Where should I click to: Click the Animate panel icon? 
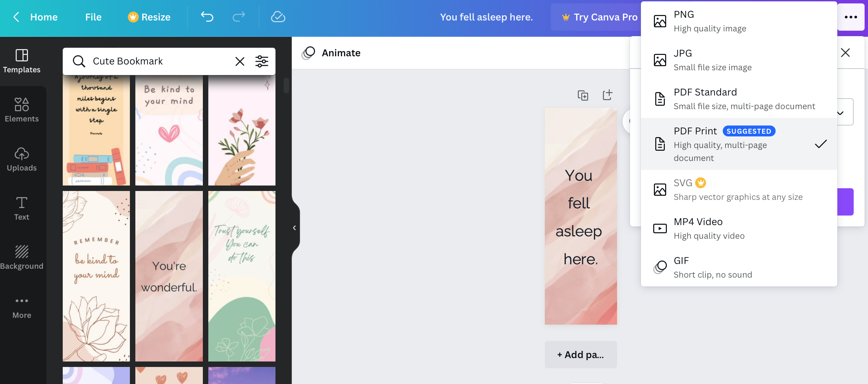click(x=308, y=53)
